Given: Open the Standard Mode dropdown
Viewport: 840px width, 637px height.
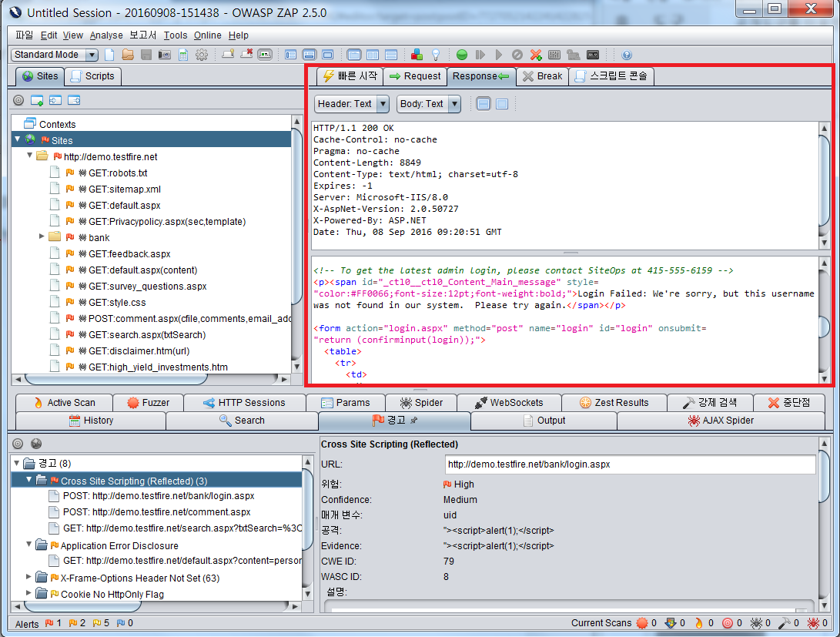Looking at the screenshot, I should [92, 55].
